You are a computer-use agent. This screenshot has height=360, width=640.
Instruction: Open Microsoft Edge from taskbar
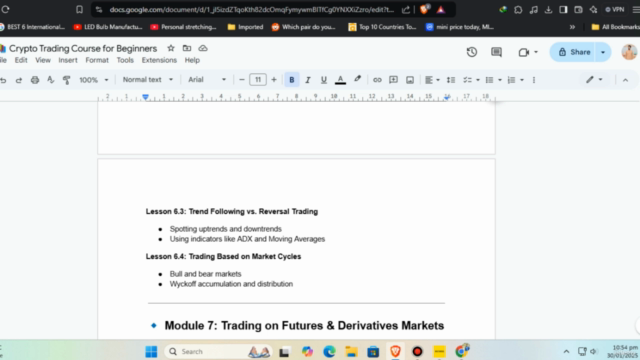point(329,351)
